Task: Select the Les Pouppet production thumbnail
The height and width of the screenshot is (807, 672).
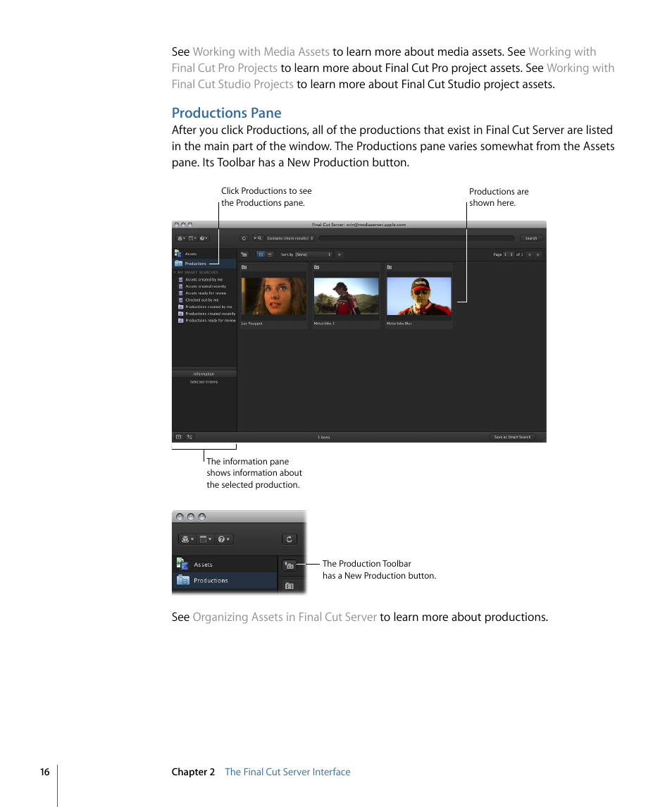Action: click(x=273, y=296)
